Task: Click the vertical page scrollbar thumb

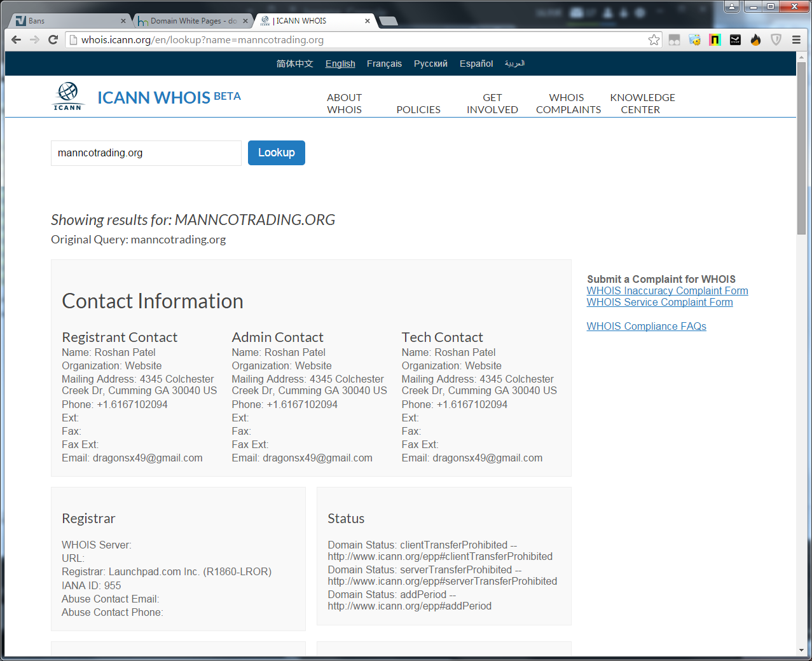Action: [801, 153]
